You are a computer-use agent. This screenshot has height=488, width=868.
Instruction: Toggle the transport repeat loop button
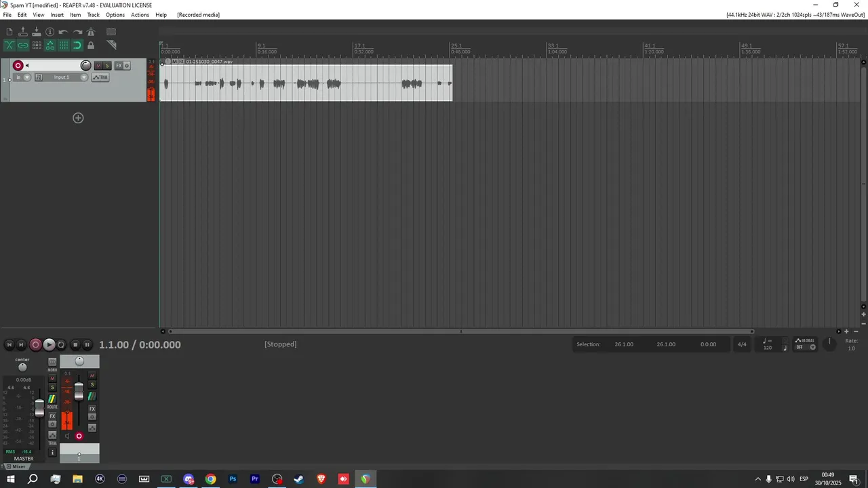(61, 345)
